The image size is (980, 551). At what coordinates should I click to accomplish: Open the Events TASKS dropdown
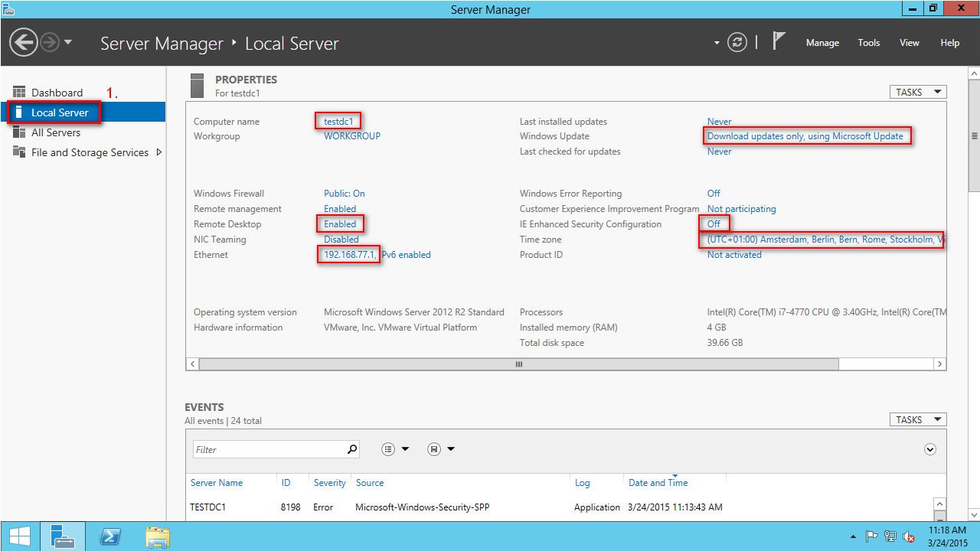click(918, 419)
